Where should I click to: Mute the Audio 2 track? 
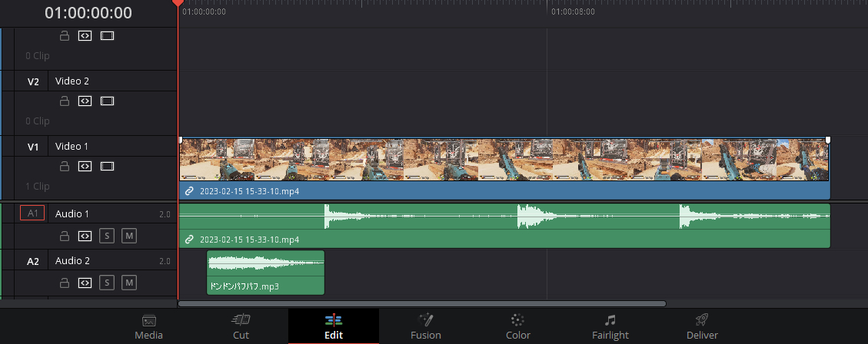click(x=129, y=283)
